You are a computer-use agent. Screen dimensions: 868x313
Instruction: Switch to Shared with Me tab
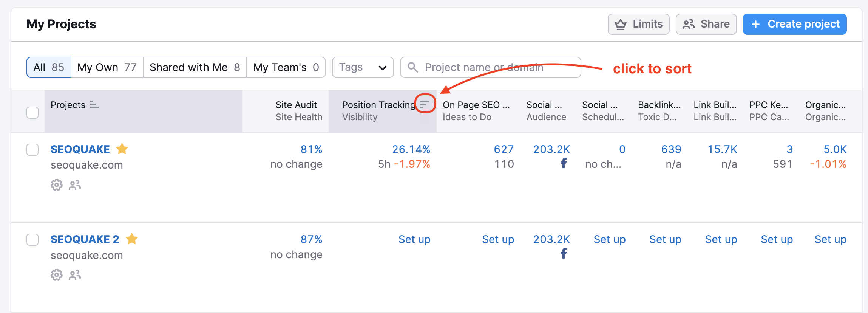(195, 67)
